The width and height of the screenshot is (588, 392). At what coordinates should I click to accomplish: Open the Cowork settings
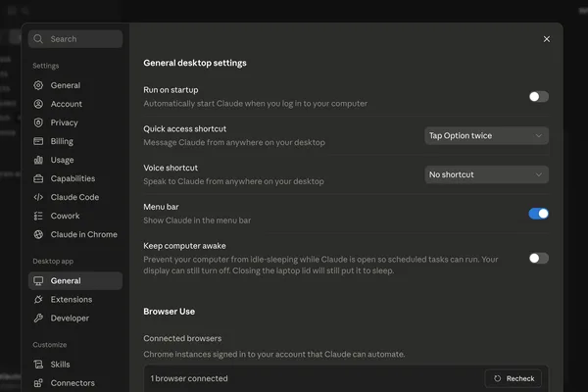click(x=75, y=216)
